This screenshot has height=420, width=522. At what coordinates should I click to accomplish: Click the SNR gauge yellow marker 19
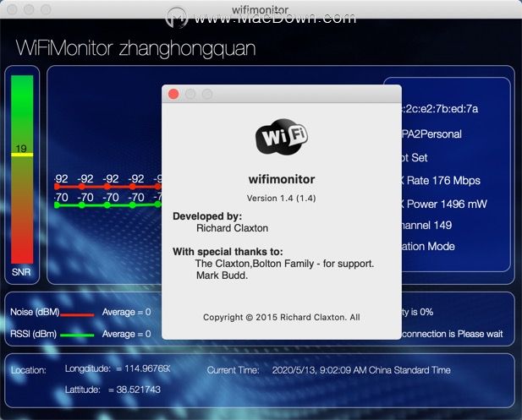tap(22, 155)
